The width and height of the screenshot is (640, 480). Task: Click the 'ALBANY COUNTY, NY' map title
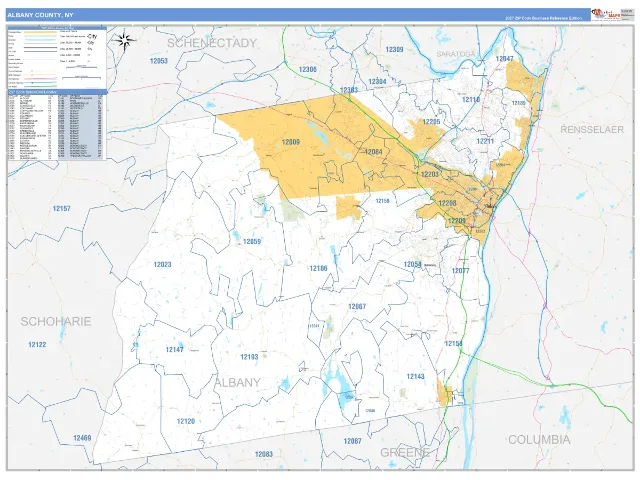pyautogui.click(x=40, y=15)
